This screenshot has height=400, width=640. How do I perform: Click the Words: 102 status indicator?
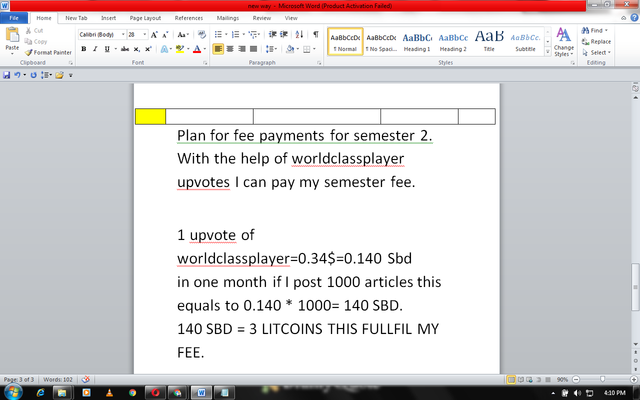click(58, 380)
